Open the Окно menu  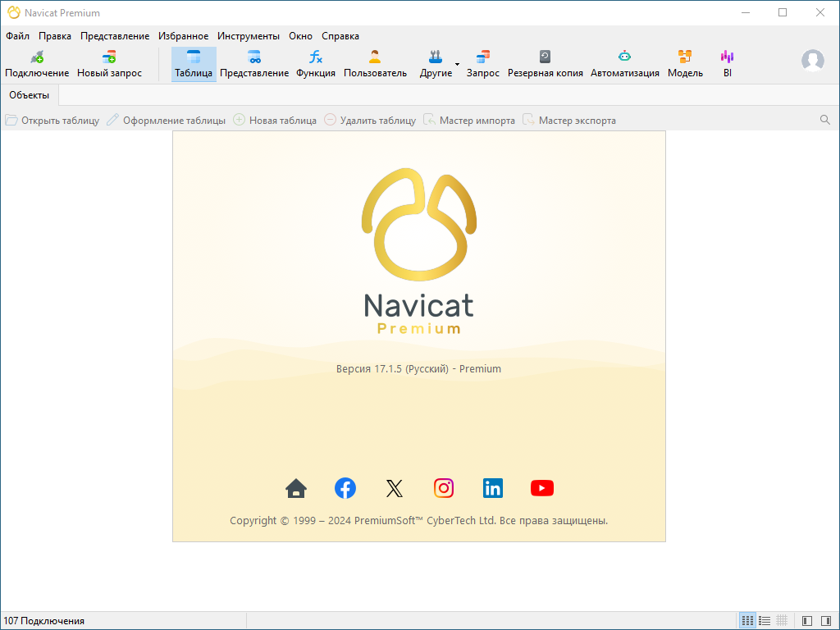[300, 36]
